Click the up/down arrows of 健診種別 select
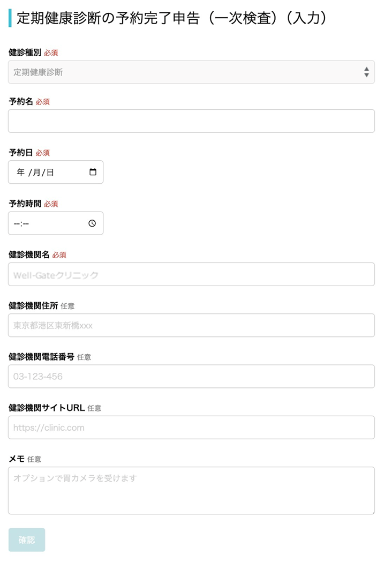The image size is (392, 562). (x=366, y=72)
